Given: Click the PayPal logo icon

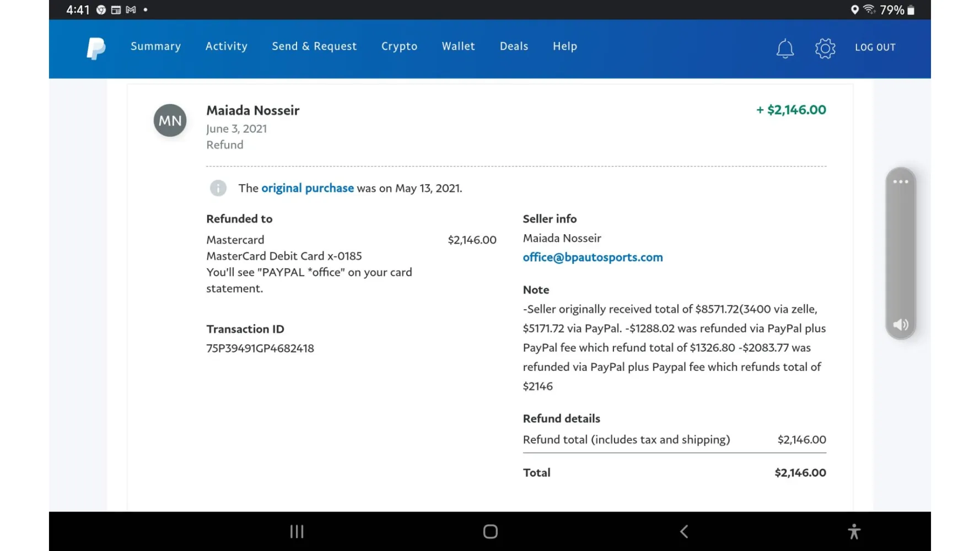Looking at the screenshot, I should pyautogui.click(x=96, y=48).
